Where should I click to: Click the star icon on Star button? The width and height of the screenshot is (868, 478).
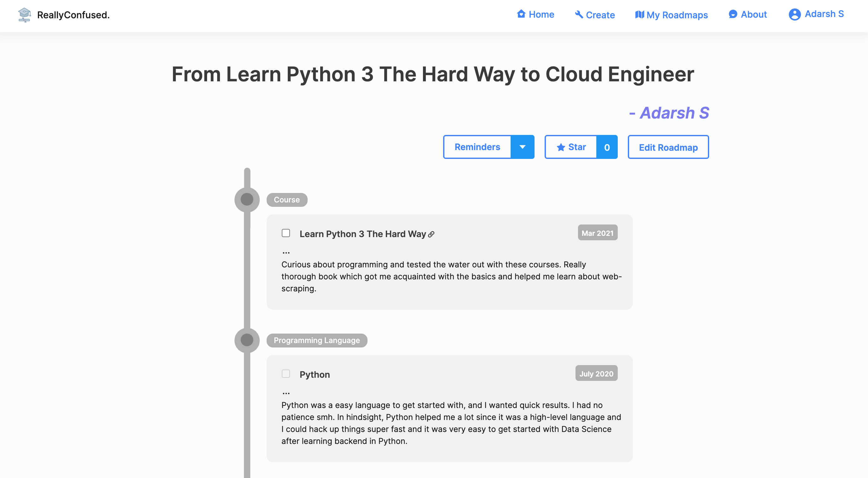pyautogui.click(x=561, y=147)
